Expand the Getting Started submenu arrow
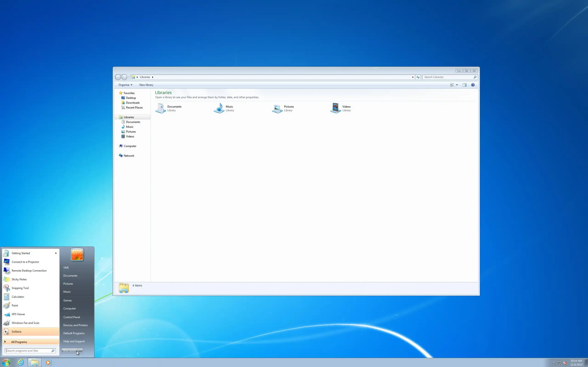The height and width of the screenshot is (367, 588). [56, 253]
